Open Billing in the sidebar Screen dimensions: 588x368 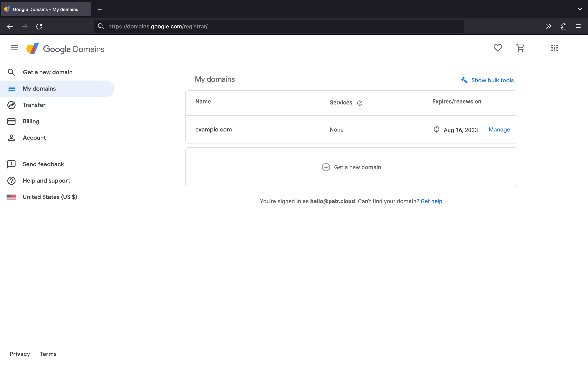pos(57,121)
